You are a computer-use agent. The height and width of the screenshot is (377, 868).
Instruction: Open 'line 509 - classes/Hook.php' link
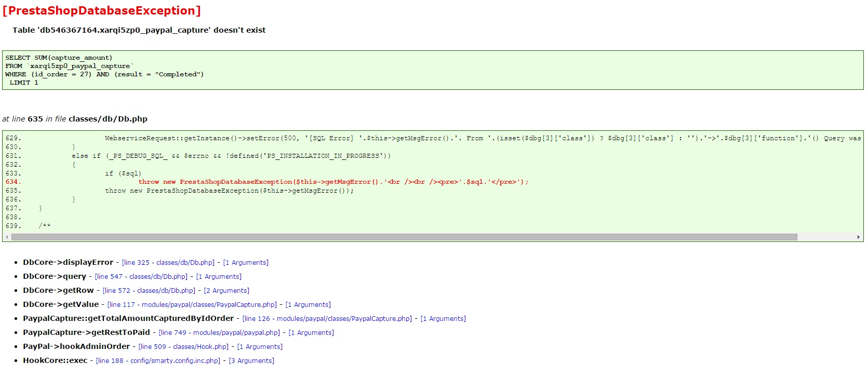(184, 347)
